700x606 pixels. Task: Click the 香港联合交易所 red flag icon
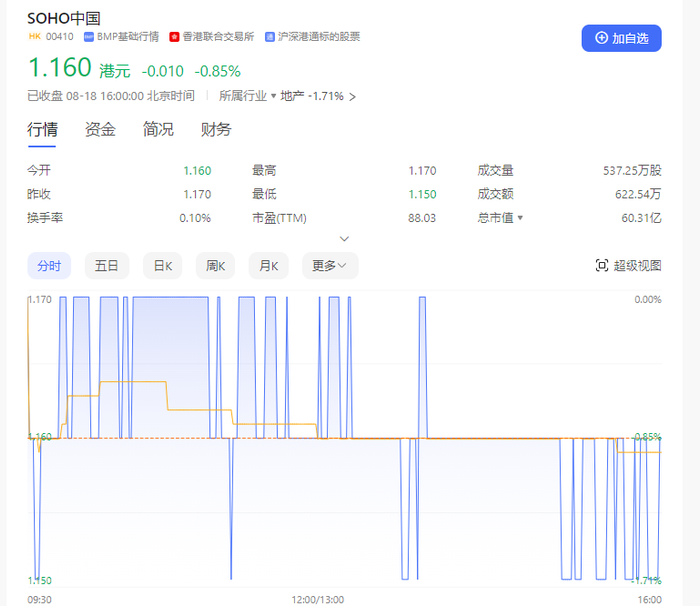point(174,37)
